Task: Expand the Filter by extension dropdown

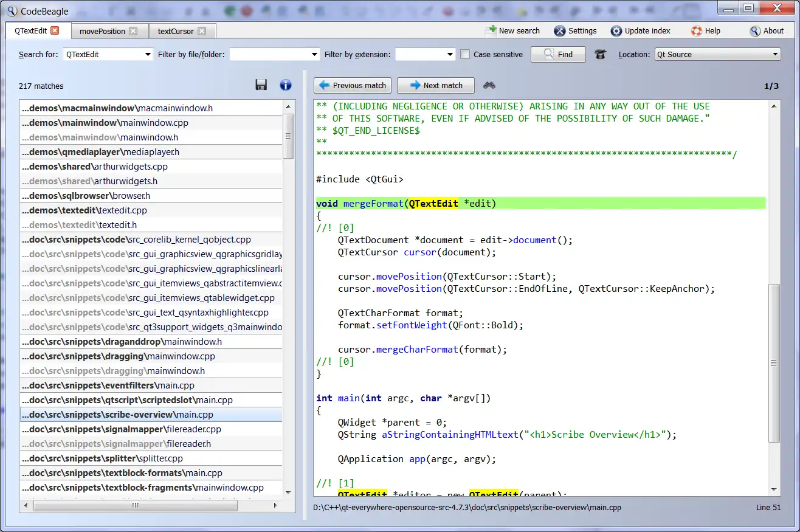Action: pyautogui.click(x=450, y=54)
